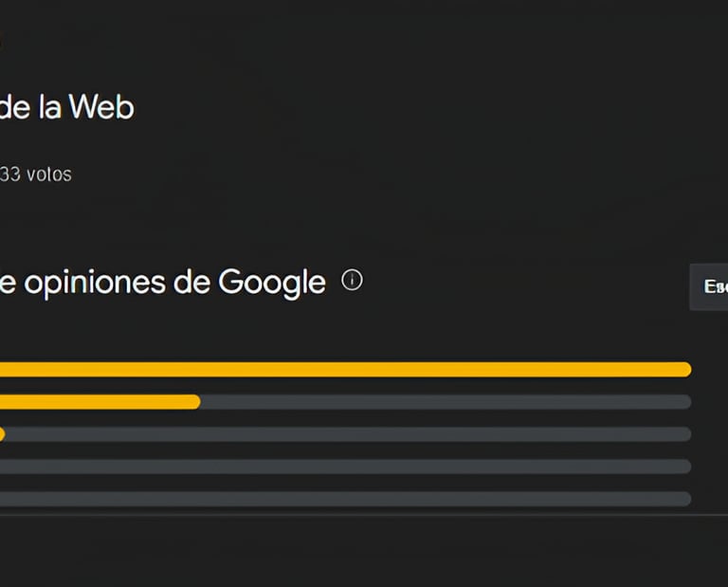Click the info icon beside the Google reviews heading
Screen dimensions: 728x587
pos(352,281)
